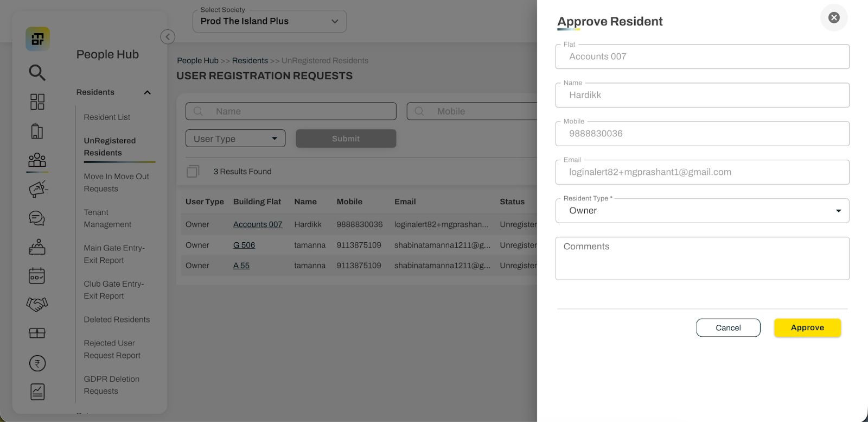Image resolution: width=868 pixels, height=422 pixels.
Task: Open the search icon in sidebar
Action: (x=37, y=72)
